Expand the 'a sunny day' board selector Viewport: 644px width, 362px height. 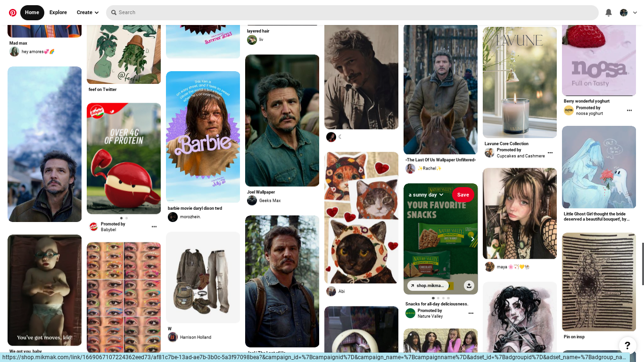tap(426, 195)
